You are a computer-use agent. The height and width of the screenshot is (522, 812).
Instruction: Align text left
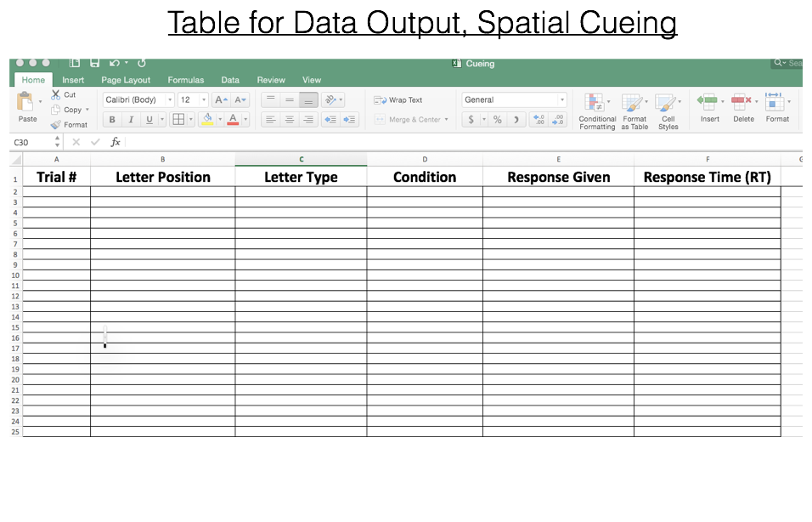tap(270, 120)
